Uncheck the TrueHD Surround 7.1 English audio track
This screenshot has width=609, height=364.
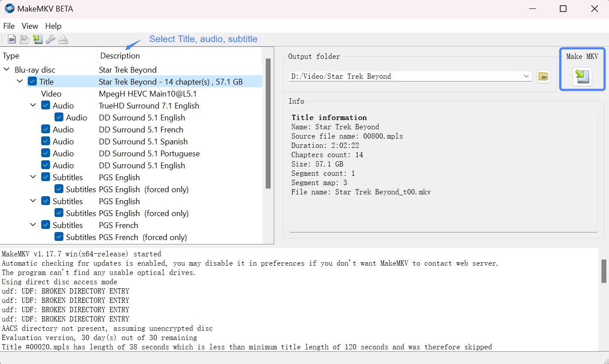point(46,105)
